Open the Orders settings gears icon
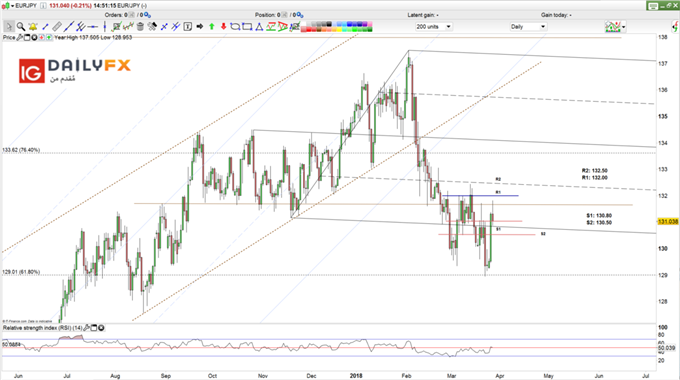The height and width of the screenshot is (380, 680). click(147, 15)
